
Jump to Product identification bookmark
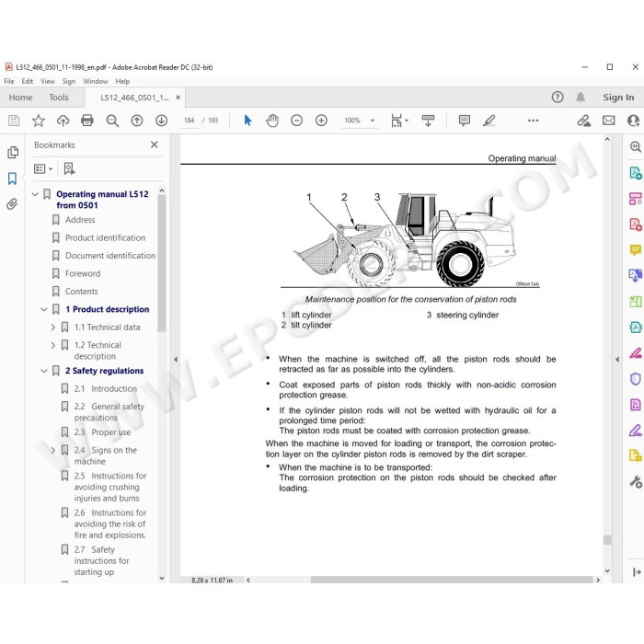105,237
